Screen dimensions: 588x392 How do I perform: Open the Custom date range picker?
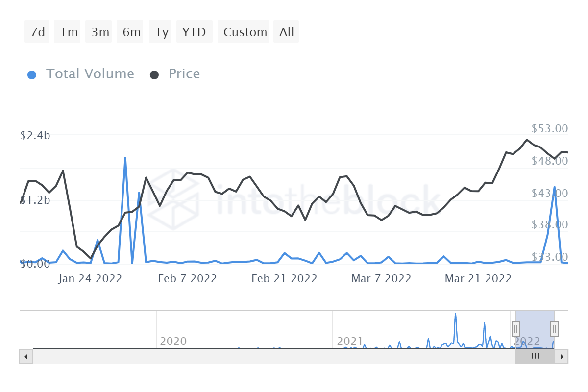(x=245, y=32)
